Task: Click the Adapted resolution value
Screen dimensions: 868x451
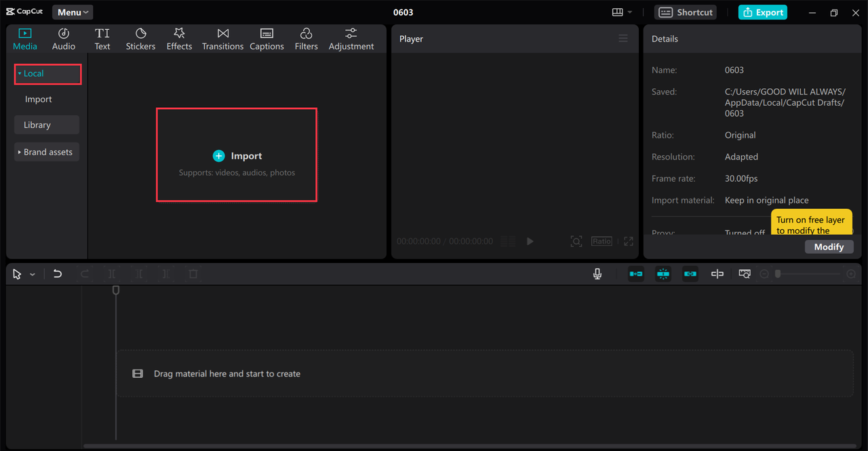Action: click(741, 157)
